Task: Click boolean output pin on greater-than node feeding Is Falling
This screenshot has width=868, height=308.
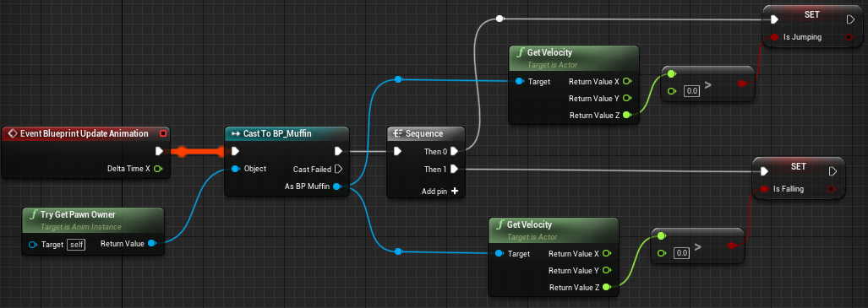Action: [x=732, y=246]
